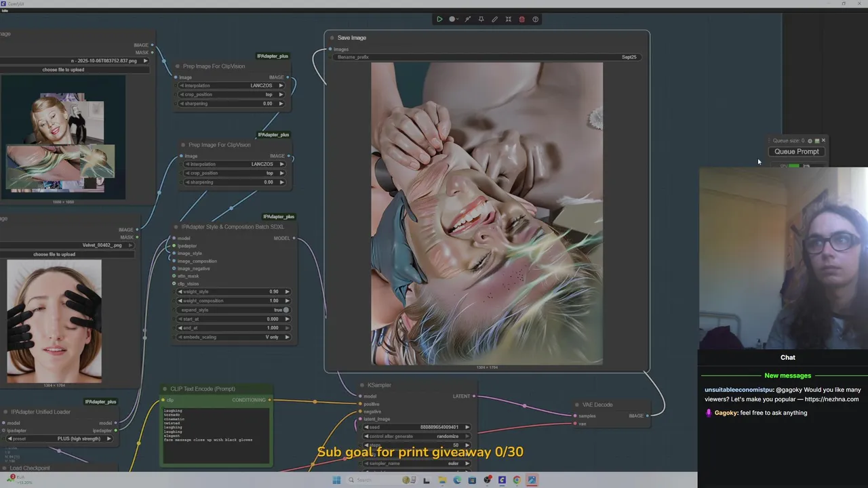Open node color circle dropdown in toolbar
This screenshot has width=868, height=488.
coord(454,19)
